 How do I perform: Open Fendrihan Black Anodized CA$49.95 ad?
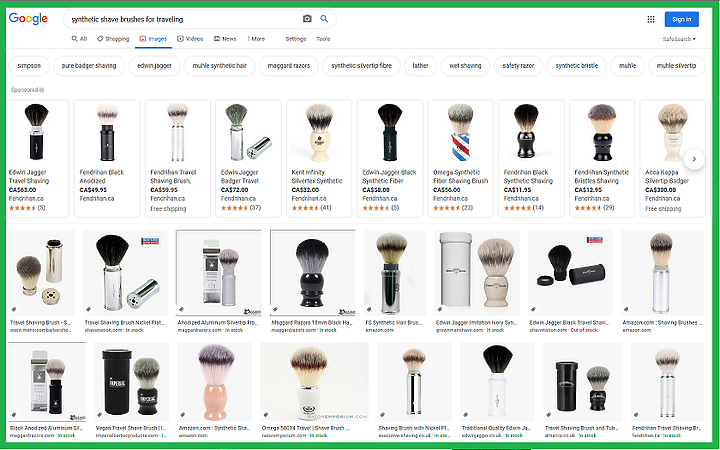(107, 158)
